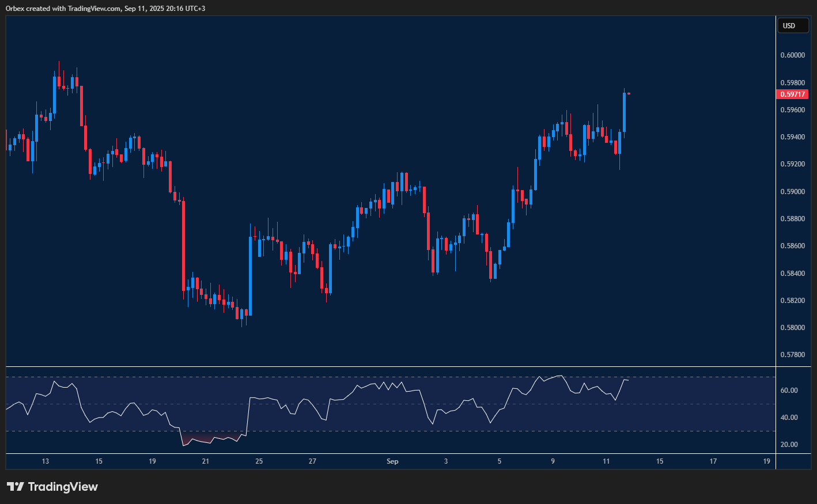Image resolution: width=817 pixels, height=504 pixels.
Task: Click the Orbex TradingView.com attribution header
Action: point(105,8)
